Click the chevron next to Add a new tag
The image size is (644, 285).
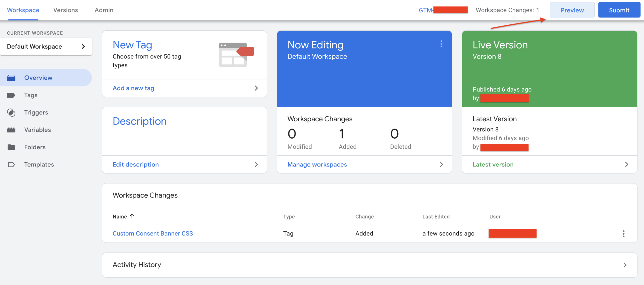(x=256, y=88)
